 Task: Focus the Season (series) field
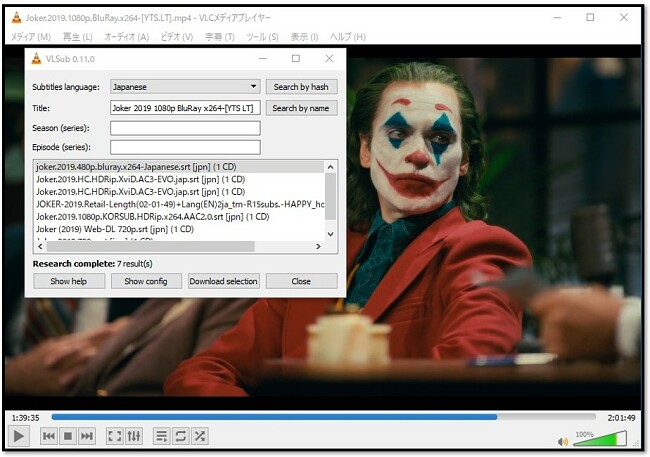click(x=185, y=128)
